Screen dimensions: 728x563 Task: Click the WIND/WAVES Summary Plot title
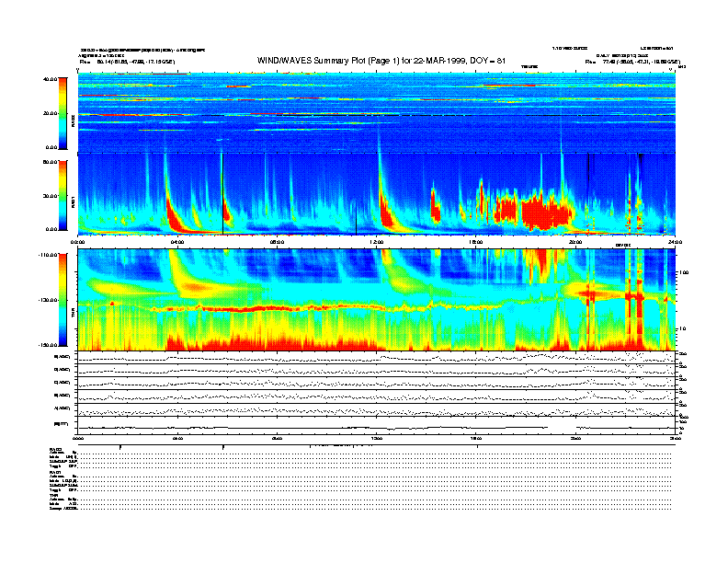click(381, 61)
